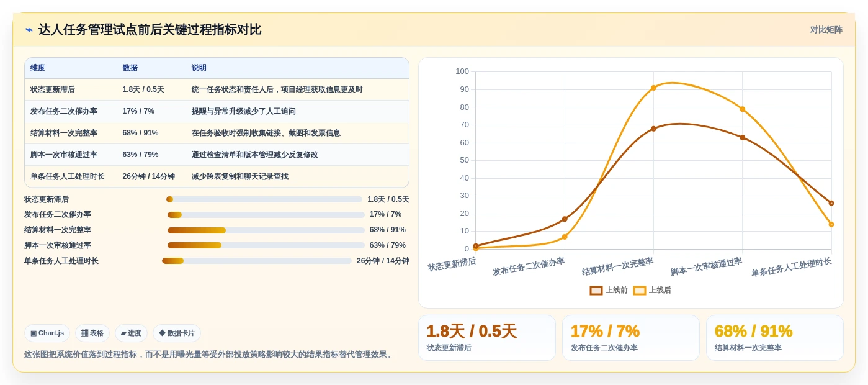Toggle the 上线前 legend swatch
The image size is (868, 385).
(x=596, y=290)
